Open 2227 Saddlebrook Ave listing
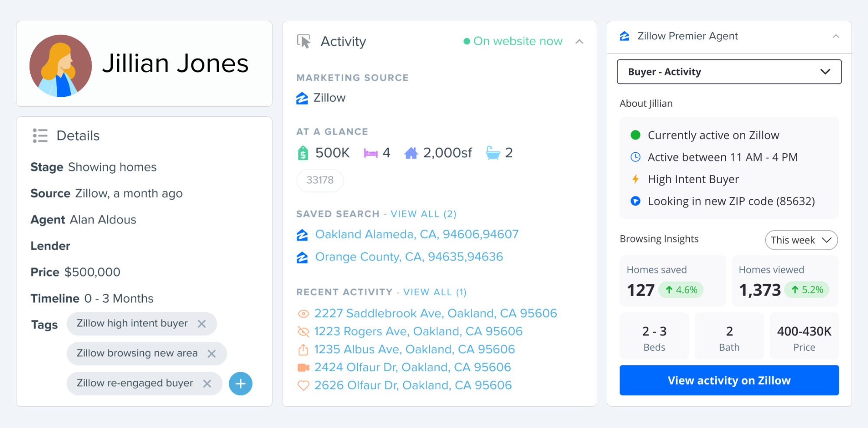The image size is (868, 428). (x=435, y=313)
